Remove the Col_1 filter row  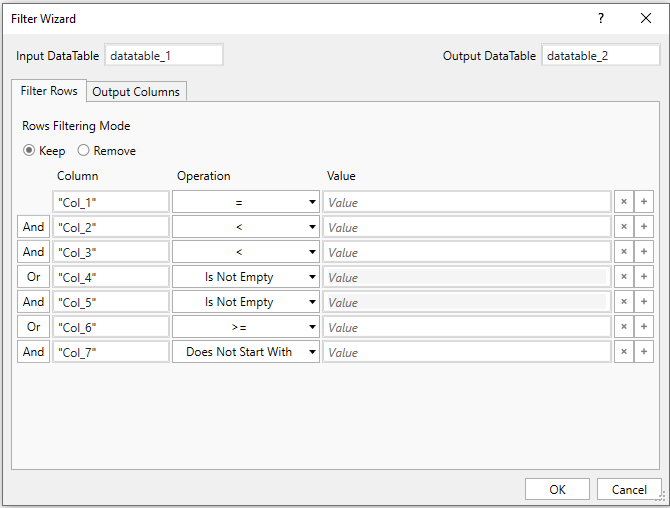[623, 202]
